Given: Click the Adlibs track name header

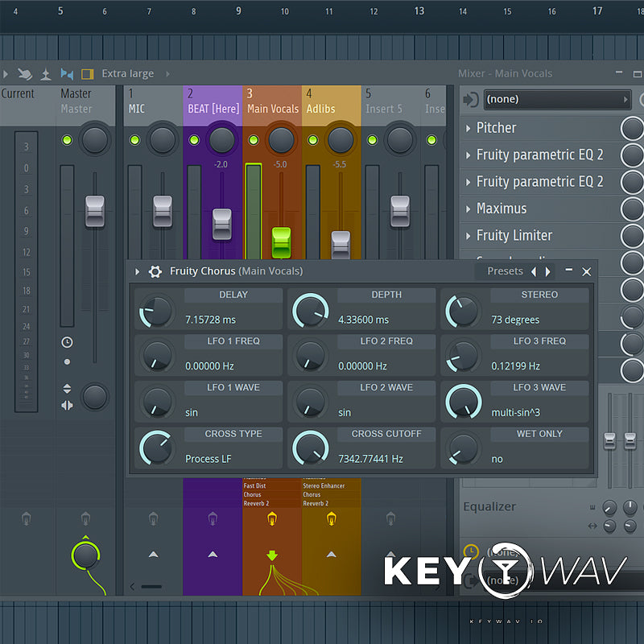Looking at the screenshot, I should [x=324, y=109].
